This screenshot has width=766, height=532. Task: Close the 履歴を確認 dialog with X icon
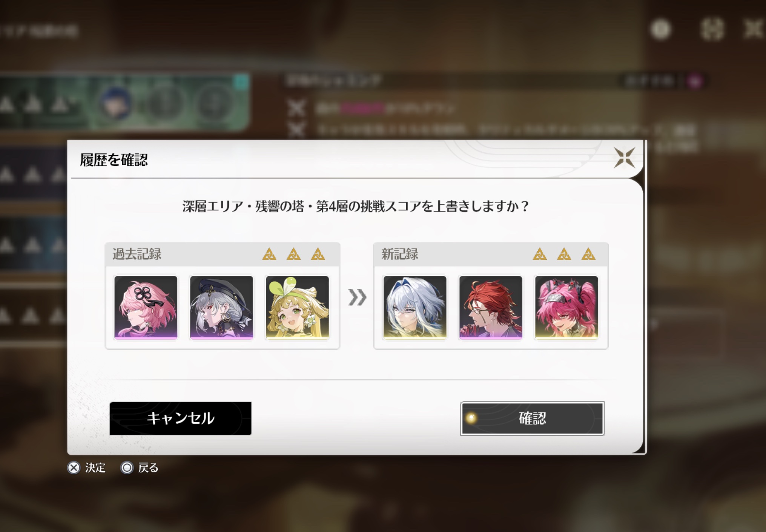624,158
